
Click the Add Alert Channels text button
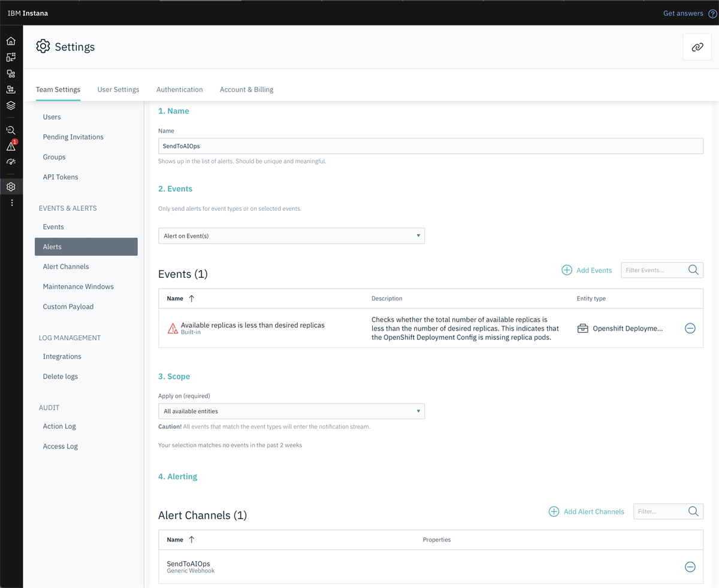tap(594, 512)
